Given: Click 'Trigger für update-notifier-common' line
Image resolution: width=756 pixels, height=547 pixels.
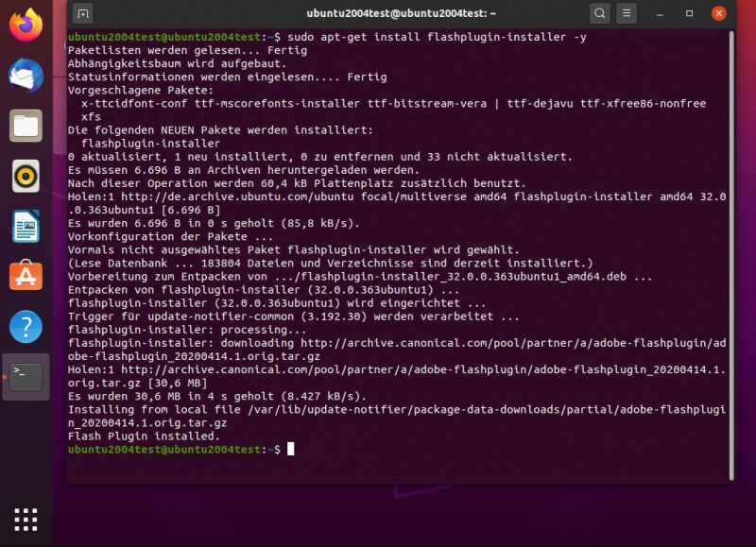Looking at the screenshot, I should click(294, 316).
